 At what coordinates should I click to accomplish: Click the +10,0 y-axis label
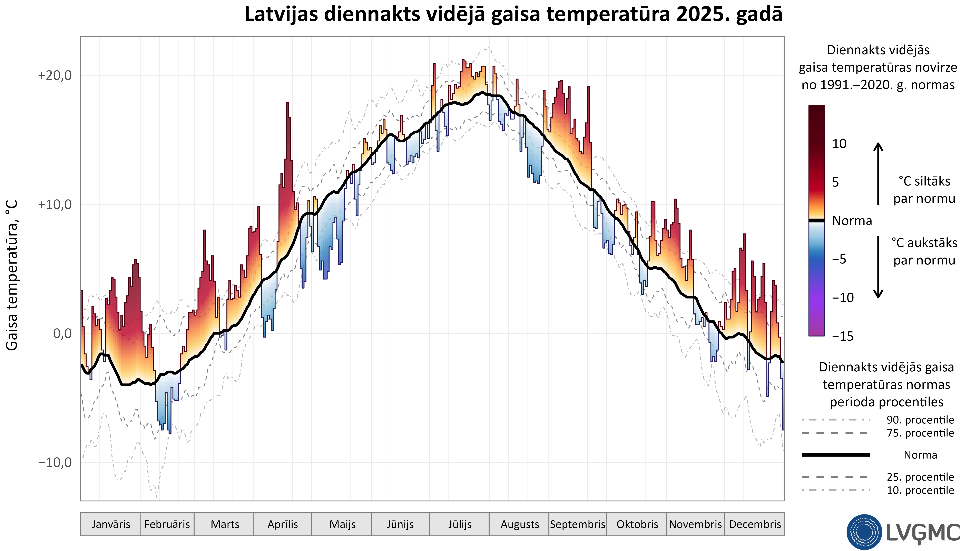[55, 204]
